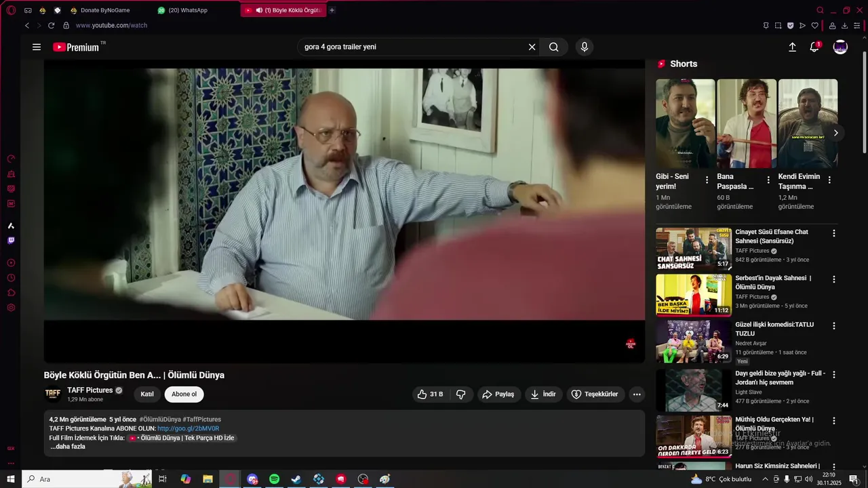Open Cinayet Süsü Efsane Chat Sahnesi thumbnail

pyautogui.click(x=694, y=249)
